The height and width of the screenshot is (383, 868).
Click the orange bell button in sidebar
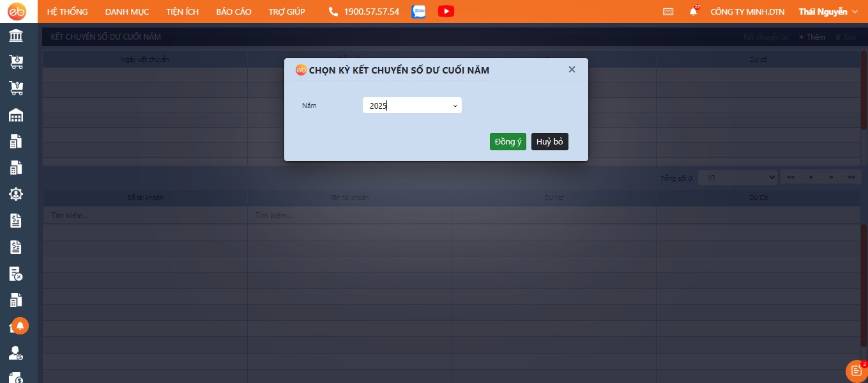pyautogui.click(x=20, y=326)
